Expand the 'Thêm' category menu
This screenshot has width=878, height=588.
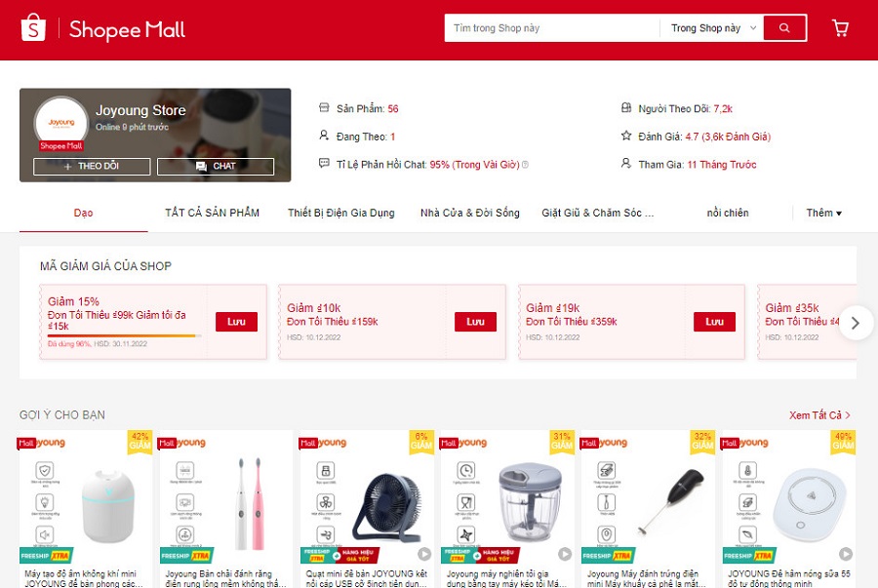(x=823, y=213)
